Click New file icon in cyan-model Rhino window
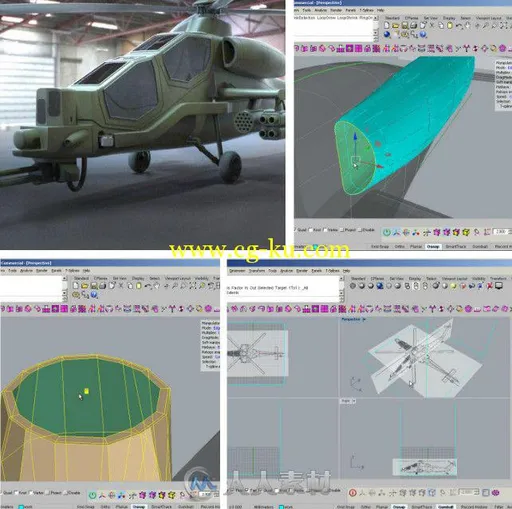The height and width of the screenshot is (509, 512). [x=387, y=25]
